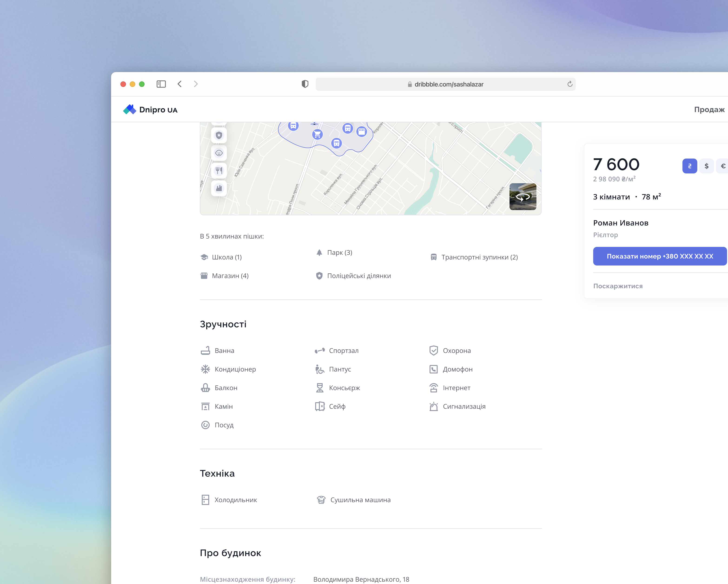This screenshot has width=728, height=584.
Task: Click the Ванна bathtub icon
Action: coord(205,351)
